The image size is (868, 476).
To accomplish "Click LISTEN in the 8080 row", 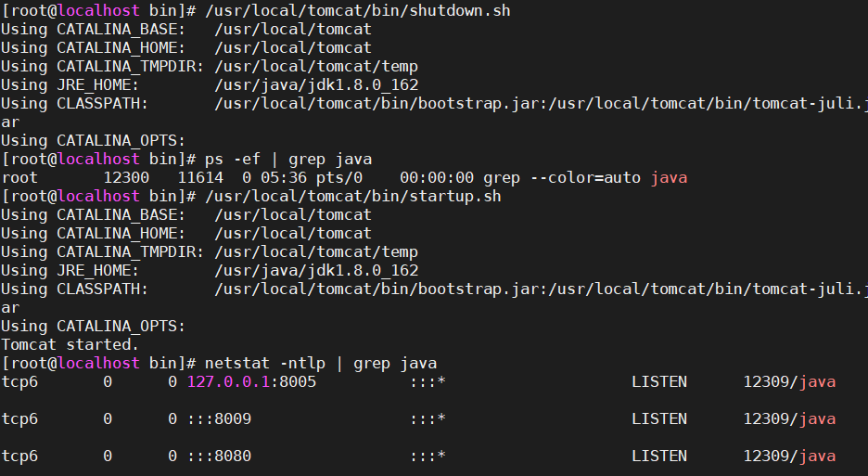I will point(659,456).
